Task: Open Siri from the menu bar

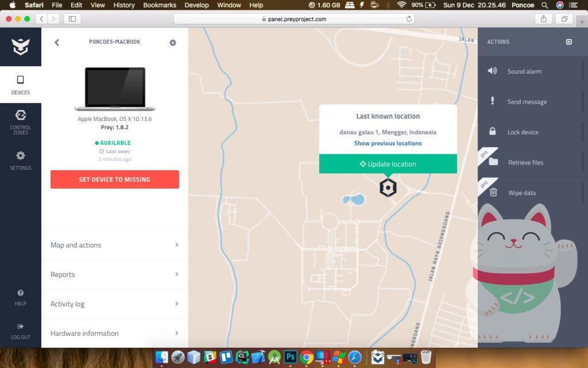Action: [559, 5]
